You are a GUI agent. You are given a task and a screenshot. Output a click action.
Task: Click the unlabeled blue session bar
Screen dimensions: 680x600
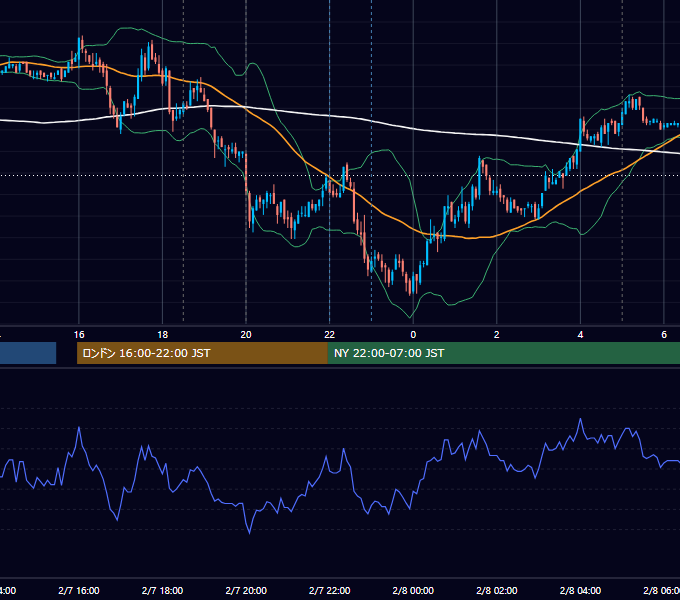28,353
